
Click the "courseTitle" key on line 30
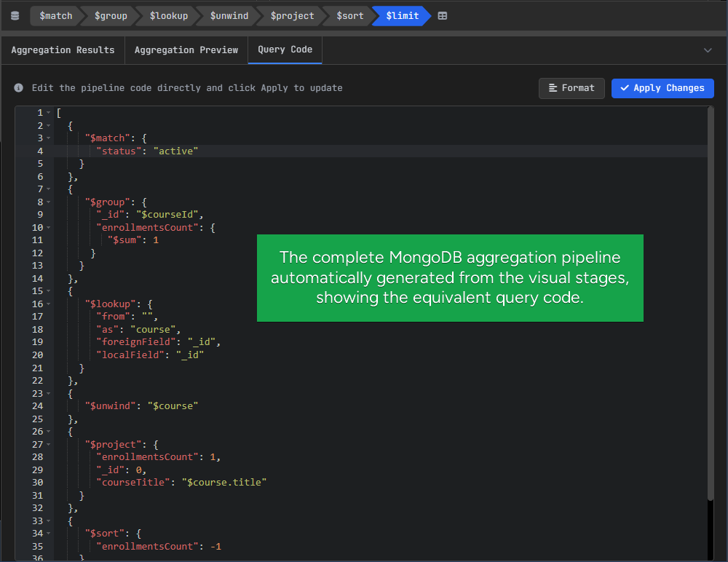132,483
